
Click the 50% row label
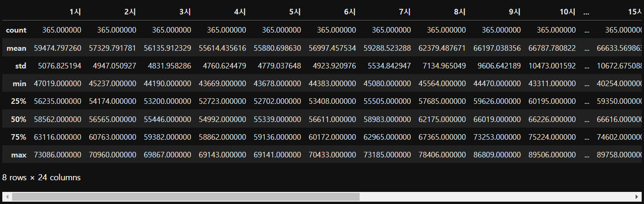point(19,120)
